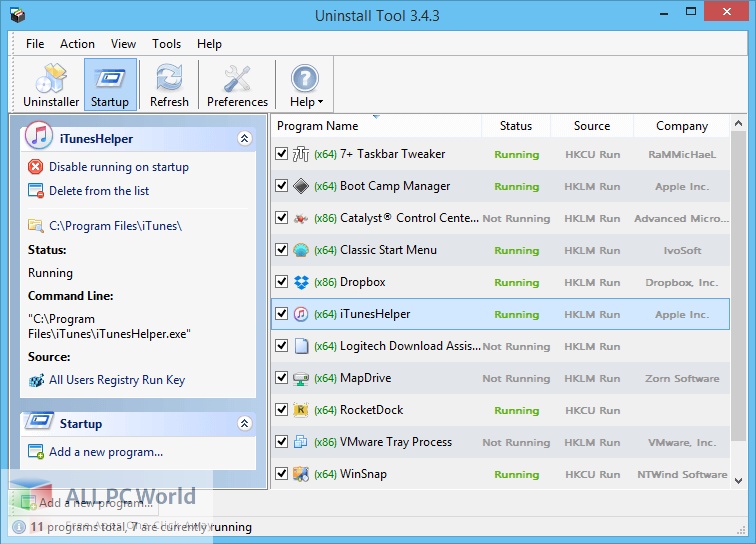This screenshot has height=544, width=756.
Task: Select the VMware Tray Process row text
Action: (x=396, y=442)
